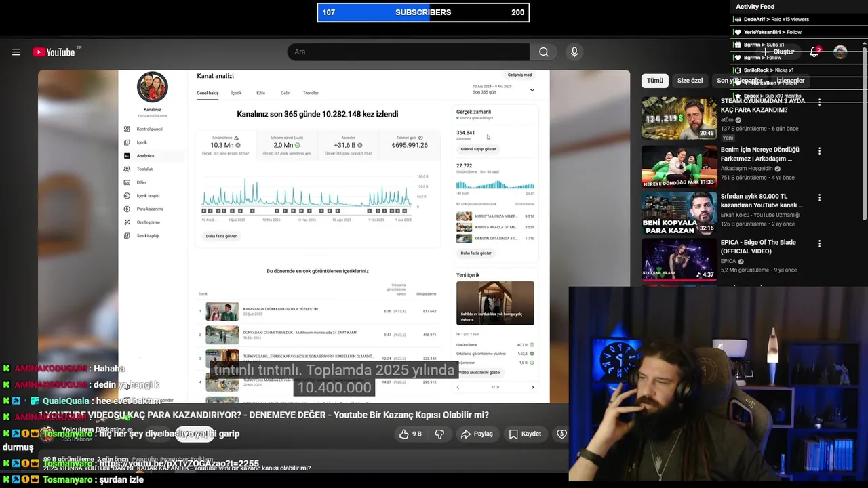
Task: Click the magnifier search button
Action: [x=544, y=52]
